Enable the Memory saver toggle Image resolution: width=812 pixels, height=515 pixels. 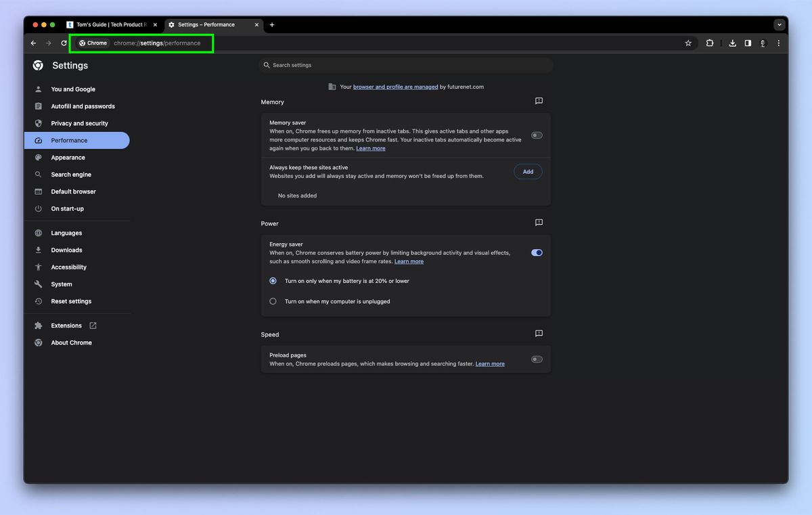point(537,135)
